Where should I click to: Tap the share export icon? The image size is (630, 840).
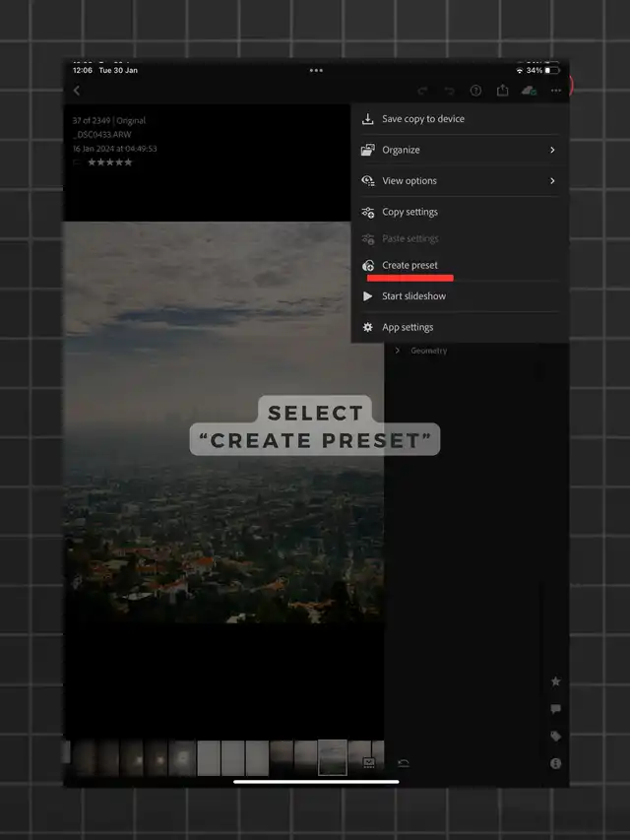pyautogui.click(x=503, y=91)
